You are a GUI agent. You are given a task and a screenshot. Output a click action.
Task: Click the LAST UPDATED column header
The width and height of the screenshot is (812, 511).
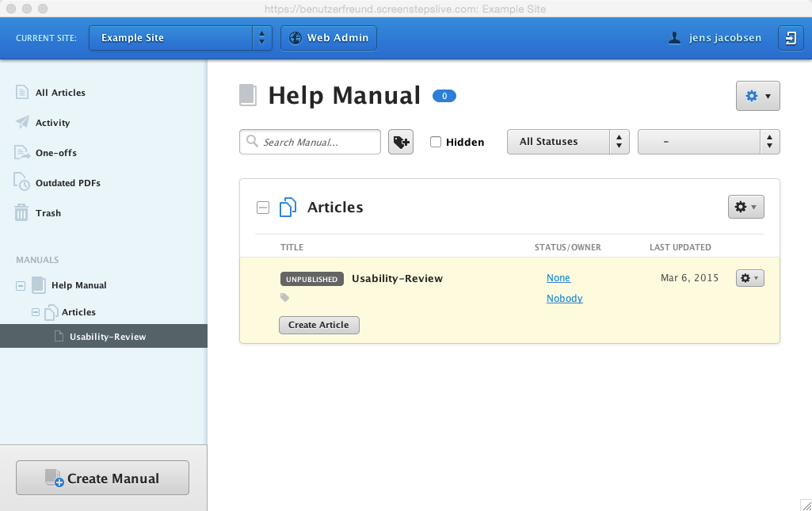[680, 247]
